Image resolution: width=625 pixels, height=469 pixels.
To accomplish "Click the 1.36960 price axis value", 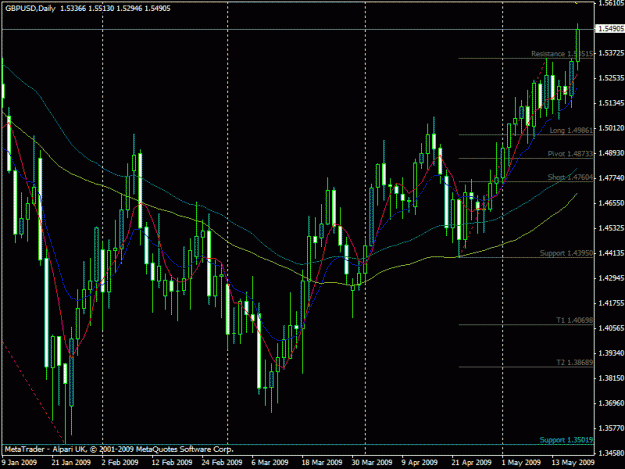I will tap(611, 403).
